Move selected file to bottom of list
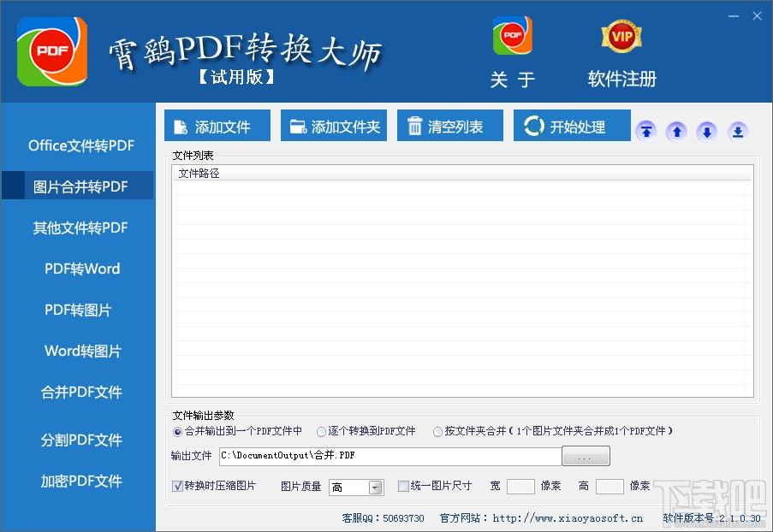The width and height of the screenshot is (773, 532). click(x=738, y=132)
